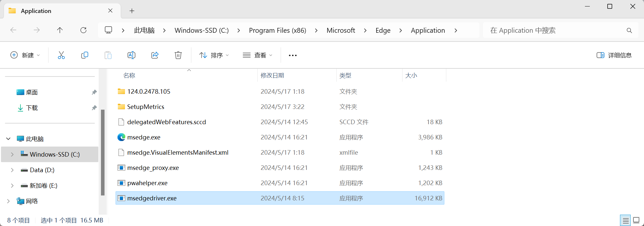Switch to large icons view in status bar

[x=636, y=220]
